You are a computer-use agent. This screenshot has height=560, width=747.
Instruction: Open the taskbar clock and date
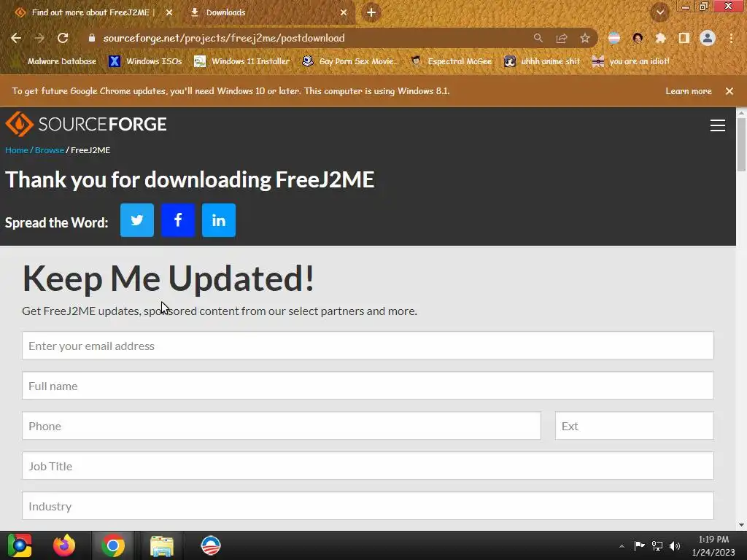coord(713,545)
